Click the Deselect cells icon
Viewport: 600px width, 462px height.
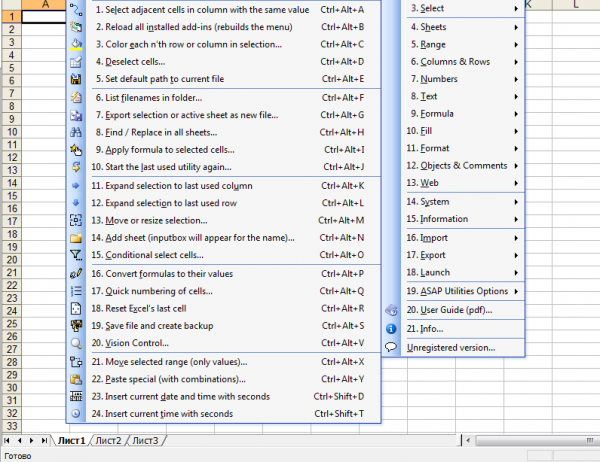[76, 62]
